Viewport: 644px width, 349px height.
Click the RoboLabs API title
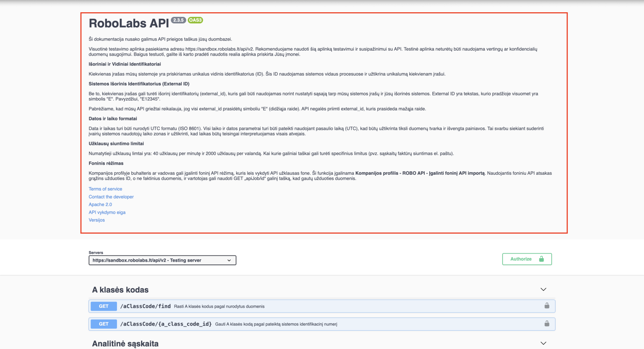129,23
